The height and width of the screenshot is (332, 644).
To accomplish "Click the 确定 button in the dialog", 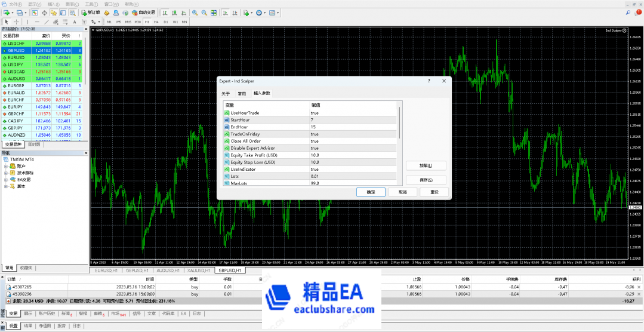I will coord(371,192).
